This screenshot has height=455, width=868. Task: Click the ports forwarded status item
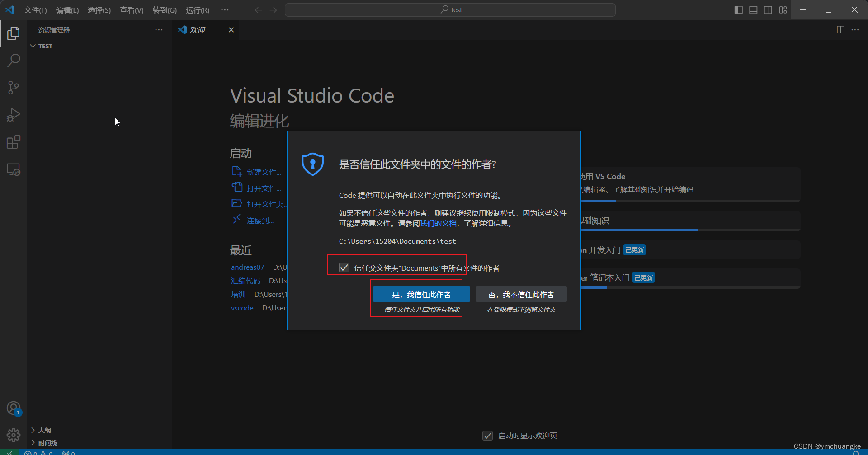69,453
